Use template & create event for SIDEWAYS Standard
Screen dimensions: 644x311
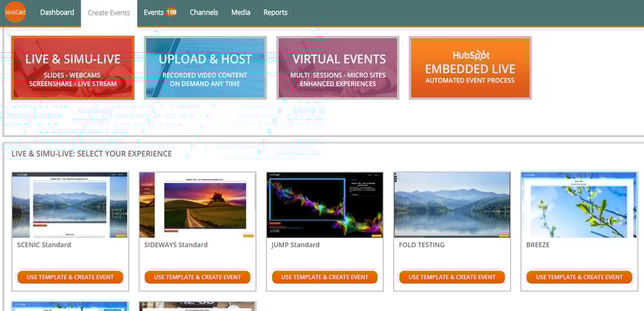(x=198, y=278)
